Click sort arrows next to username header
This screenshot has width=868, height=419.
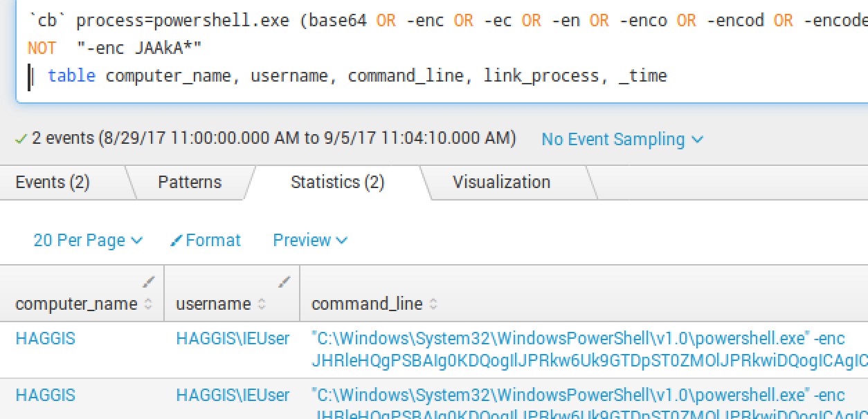point(261,304)
